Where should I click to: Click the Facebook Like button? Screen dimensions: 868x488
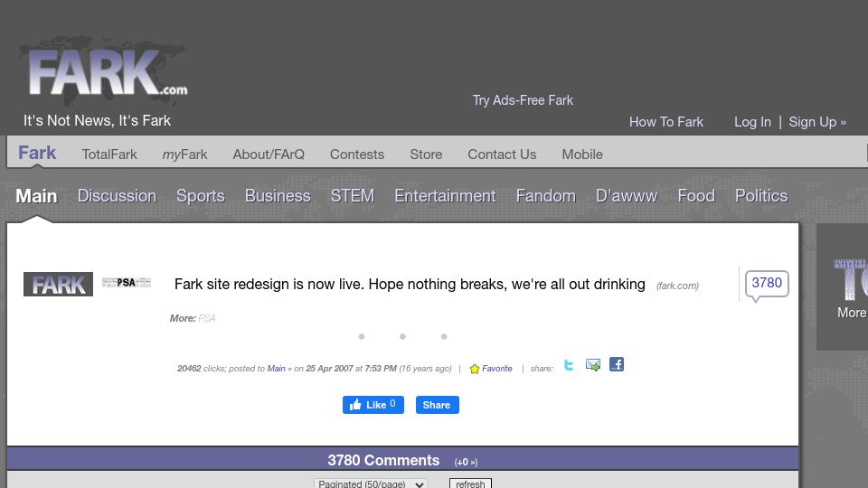click(373, 405)
